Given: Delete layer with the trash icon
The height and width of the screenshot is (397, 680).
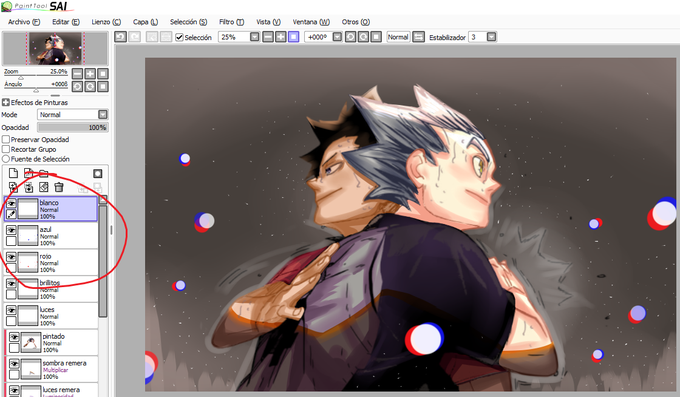Looking at the screenshot, I should pos(59,187).
